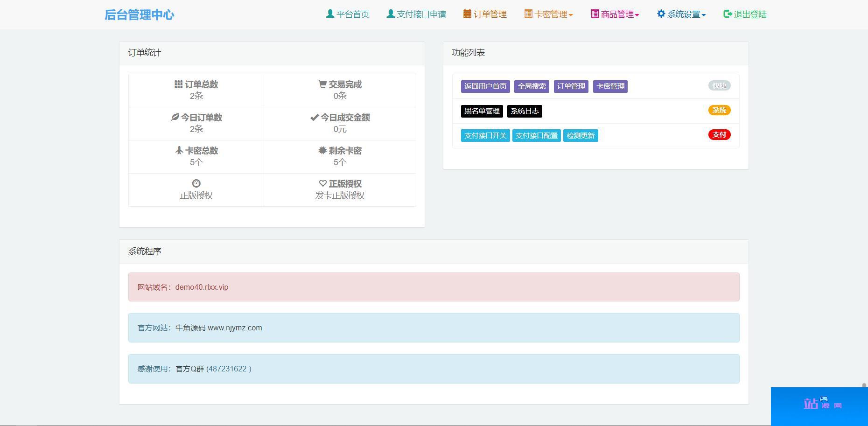This screenshot has height=426, width=868.
Task: Click the 返回用户首页 button
Action: 485,86
